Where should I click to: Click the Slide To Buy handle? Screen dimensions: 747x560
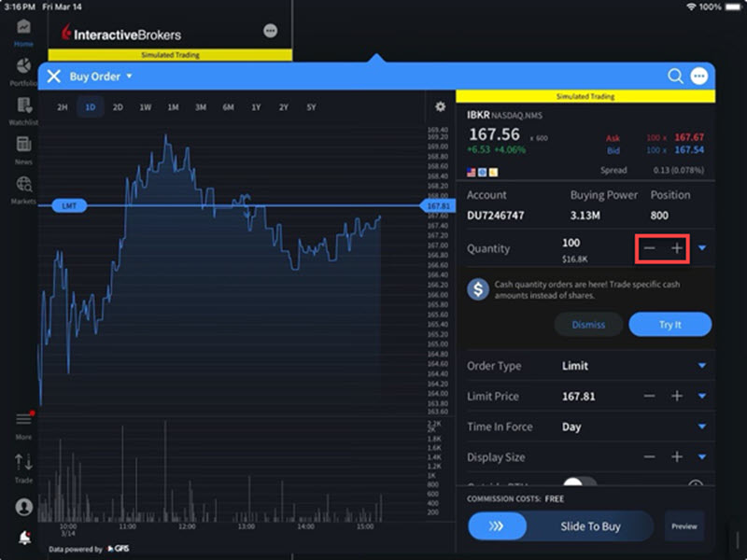(497, 526)
